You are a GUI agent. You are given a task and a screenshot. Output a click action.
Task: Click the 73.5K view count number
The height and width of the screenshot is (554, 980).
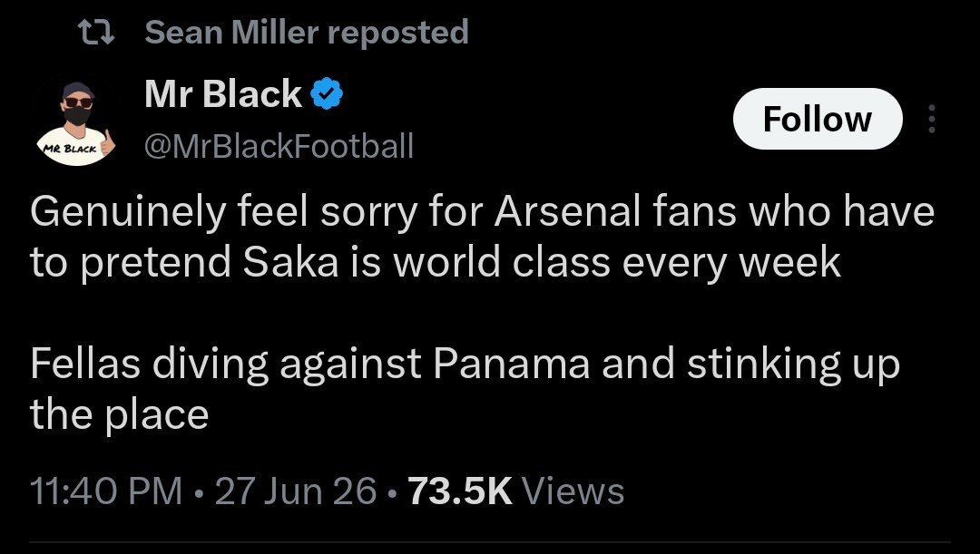460,491
